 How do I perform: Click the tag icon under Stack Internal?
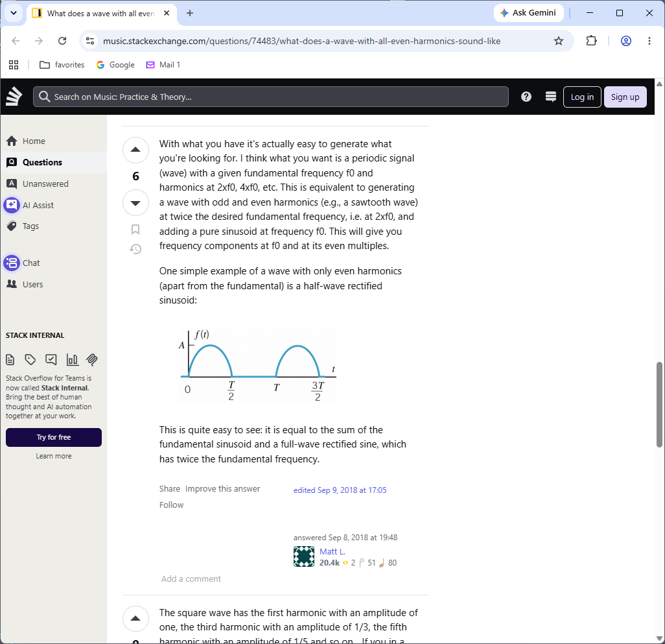pos(30,360)
